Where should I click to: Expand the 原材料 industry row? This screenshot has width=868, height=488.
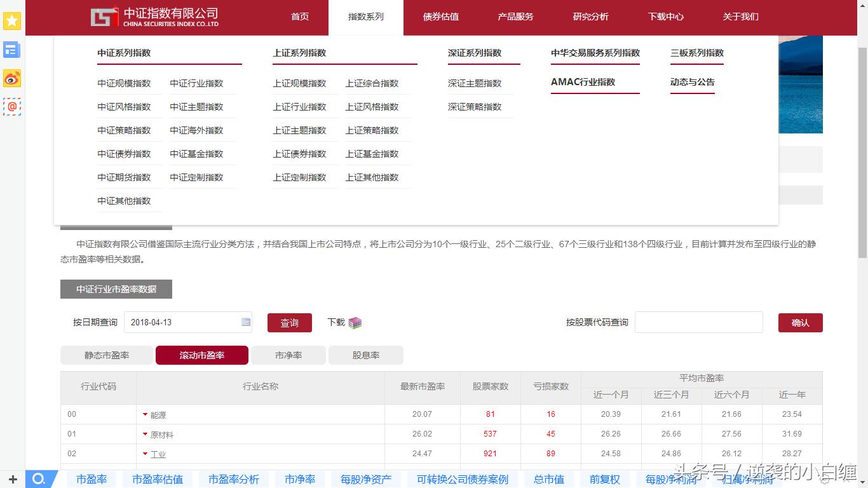145,434
